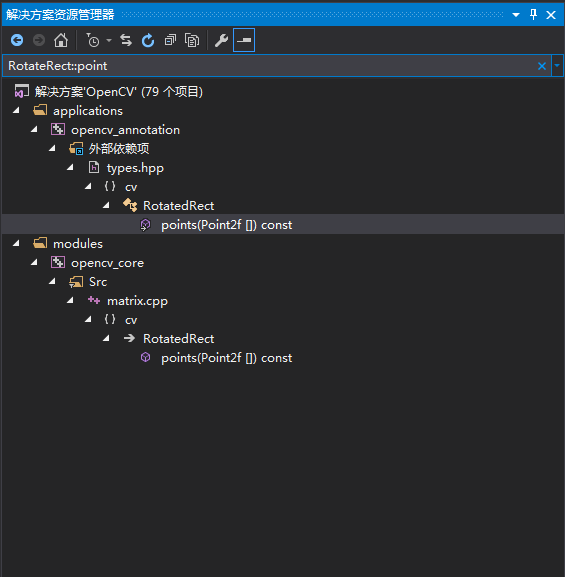Image resolution: width=565 pixels, height=577 pixels.
Task: Select the types.hpp file label
Action: [135, 168]
